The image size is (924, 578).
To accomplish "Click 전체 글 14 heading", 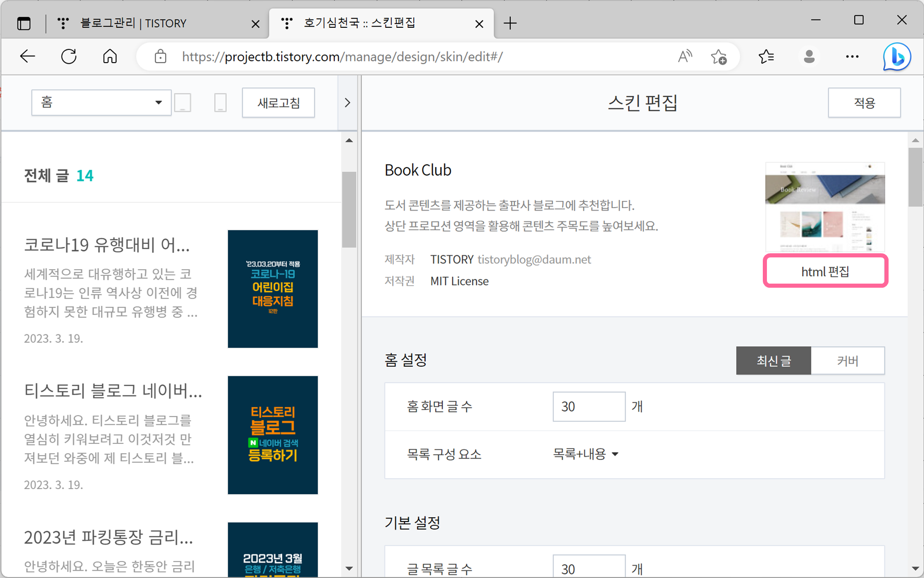I will click(59, 176).
